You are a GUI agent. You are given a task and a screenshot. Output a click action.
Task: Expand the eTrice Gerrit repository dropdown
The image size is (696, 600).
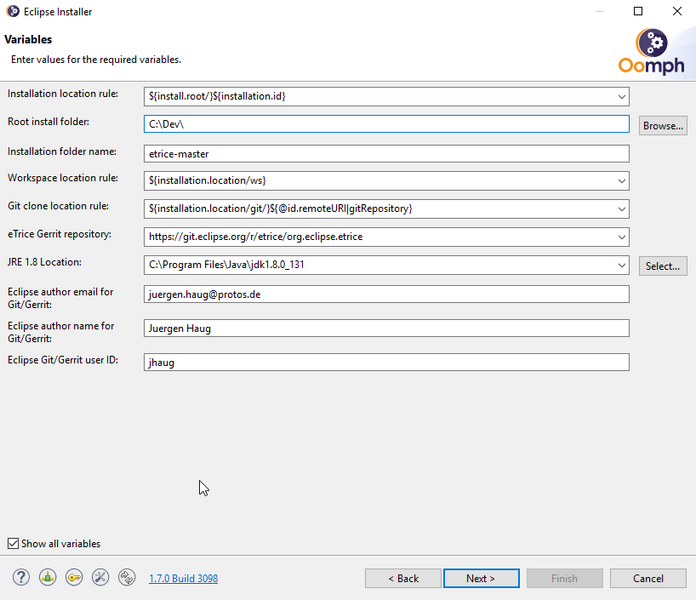point(621,237)
